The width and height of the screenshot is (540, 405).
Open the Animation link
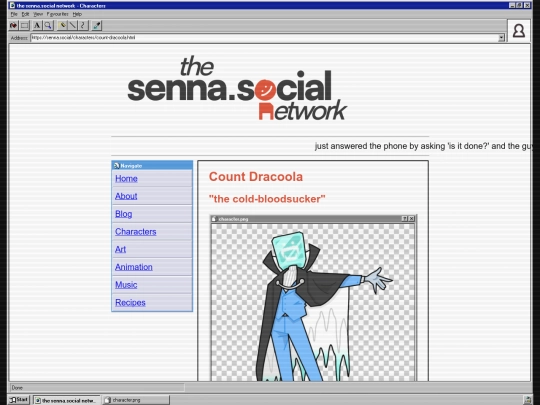[x=134, y=267]
